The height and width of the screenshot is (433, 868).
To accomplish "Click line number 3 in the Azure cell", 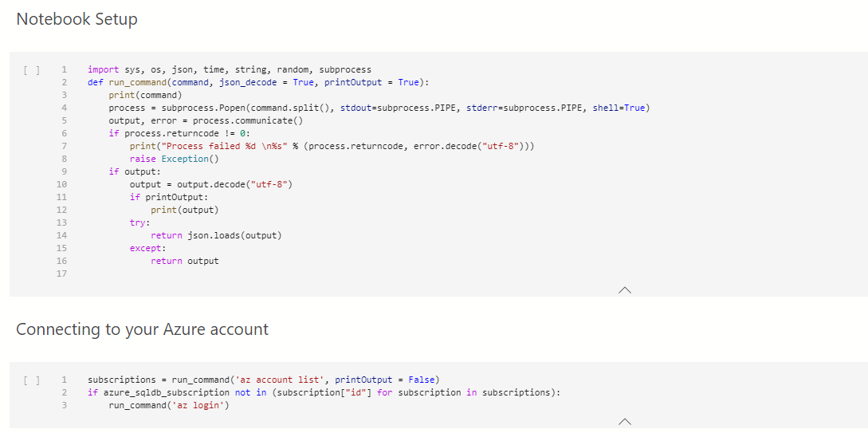I will point(63,405).
